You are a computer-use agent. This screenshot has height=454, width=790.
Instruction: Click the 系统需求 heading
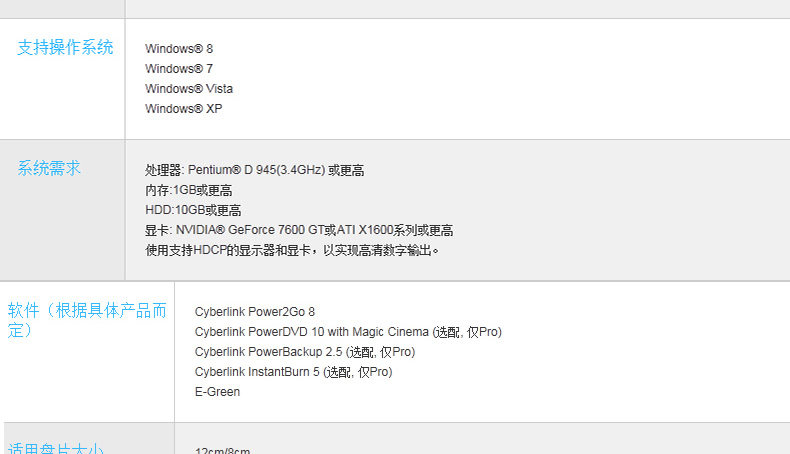coord(49,168)
